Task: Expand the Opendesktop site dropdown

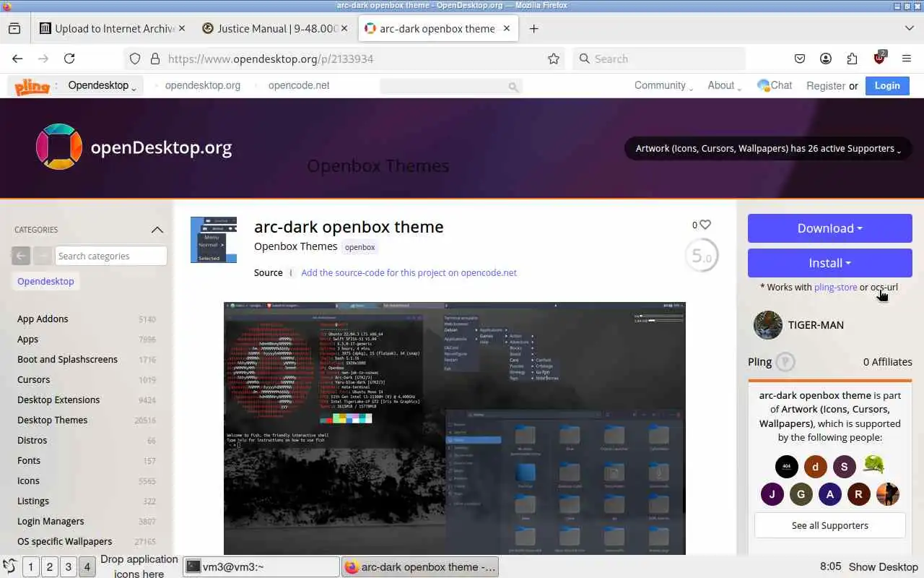Action: [103, 85]
